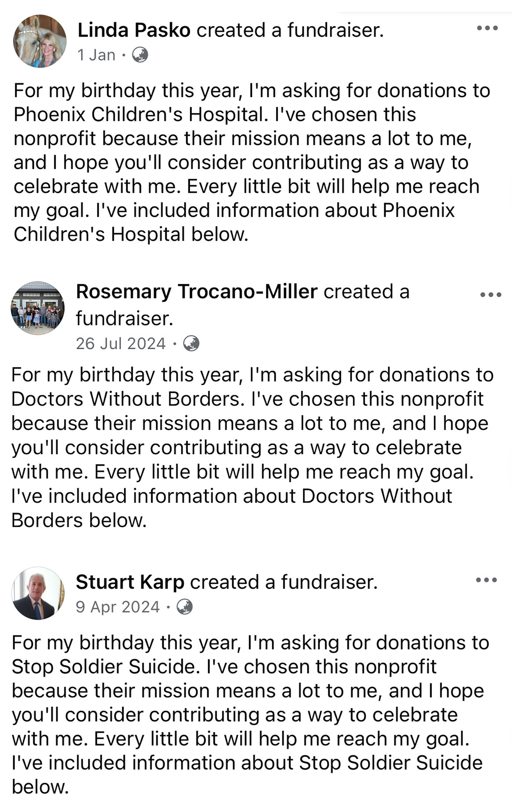
Task: Open Stuart Karp's profile picture
Action: click(x=38, y=593)
